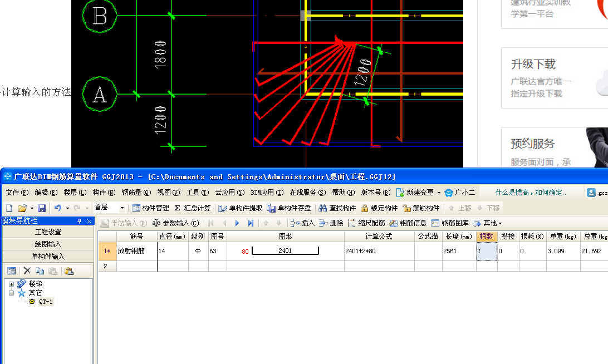Click 解锁构件 unlock button
Image resolution: width=608 pixels, height=364 pixels.
421,208
